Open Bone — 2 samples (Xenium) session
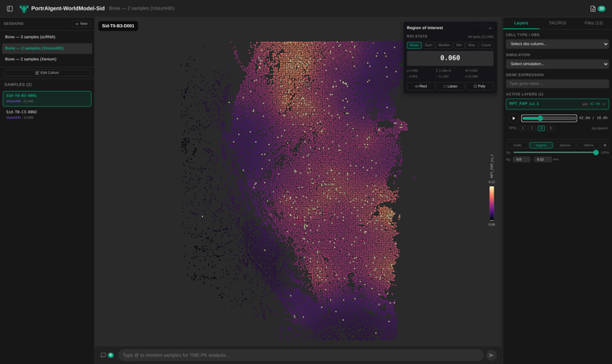The image size is (612, 364). point(48,60)
